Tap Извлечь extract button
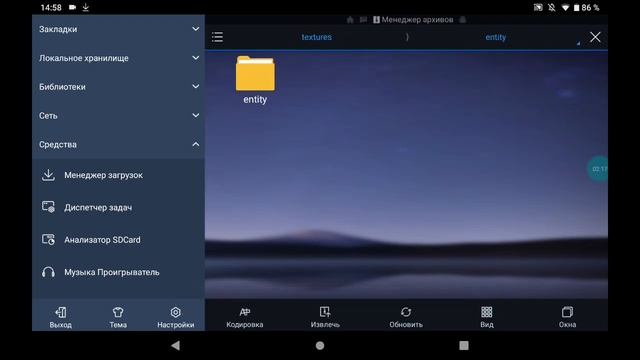The width and height of the screenshot is (640, 360). [325, 318]
